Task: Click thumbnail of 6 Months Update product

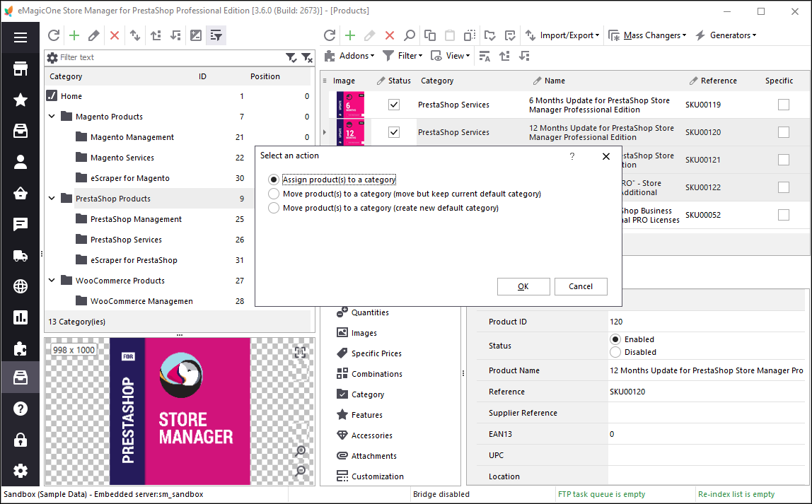Action: tap(350, 105)
